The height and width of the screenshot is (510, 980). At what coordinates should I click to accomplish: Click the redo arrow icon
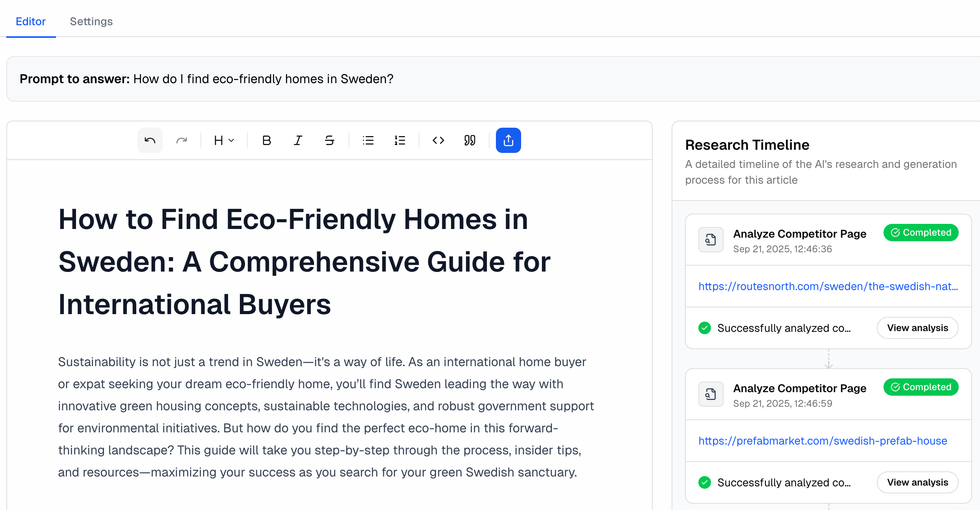(182, 140)
